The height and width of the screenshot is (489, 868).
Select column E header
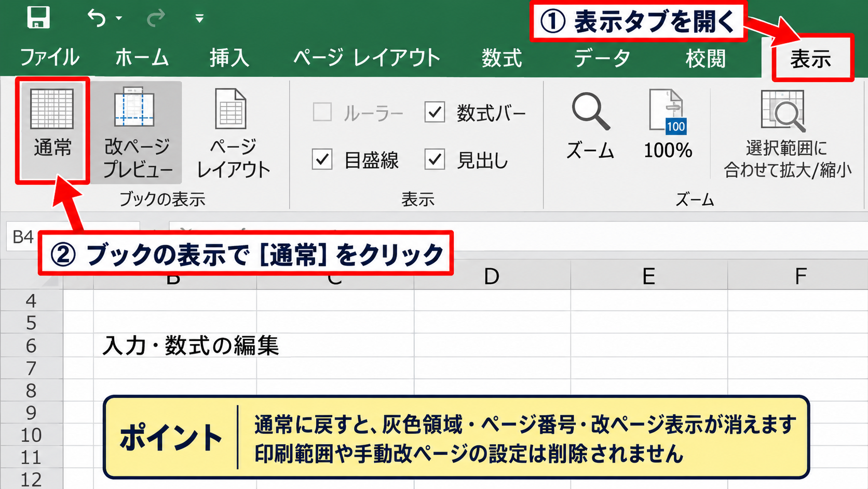tap(649, 275)
